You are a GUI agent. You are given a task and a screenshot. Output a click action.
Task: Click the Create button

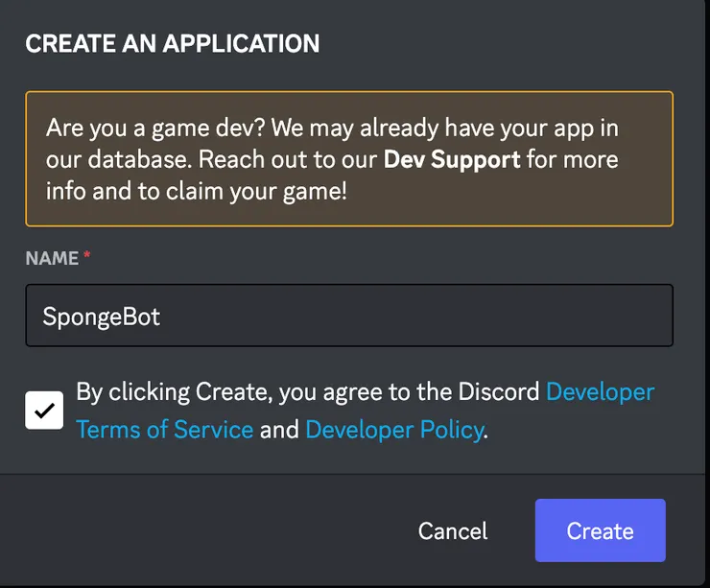pyautogui.click(x=600, y=530)
